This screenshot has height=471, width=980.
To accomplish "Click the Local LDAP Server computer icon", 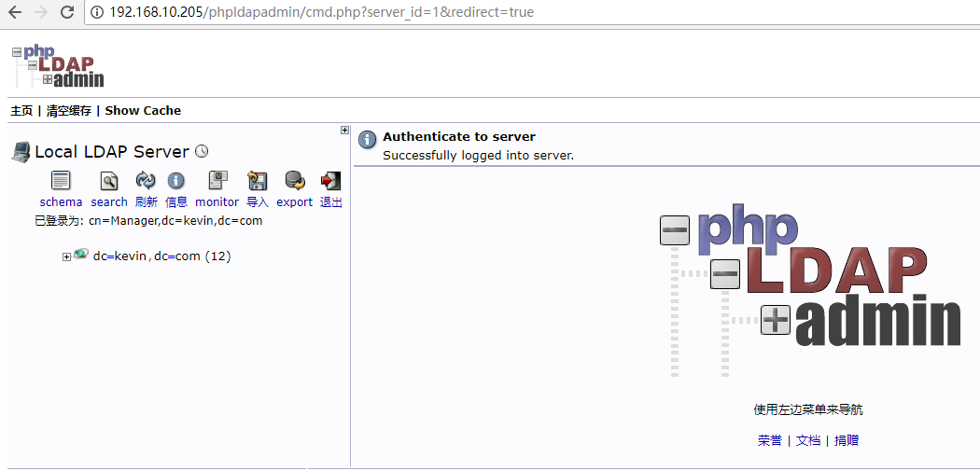I will click(x=21, y=152).
